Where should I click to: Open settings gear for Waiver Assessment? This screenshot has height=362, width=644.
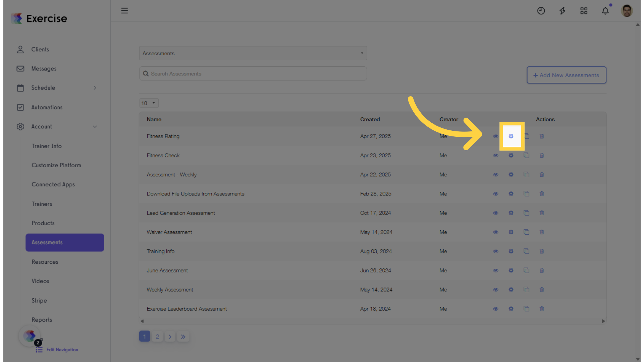pos(511,232)
